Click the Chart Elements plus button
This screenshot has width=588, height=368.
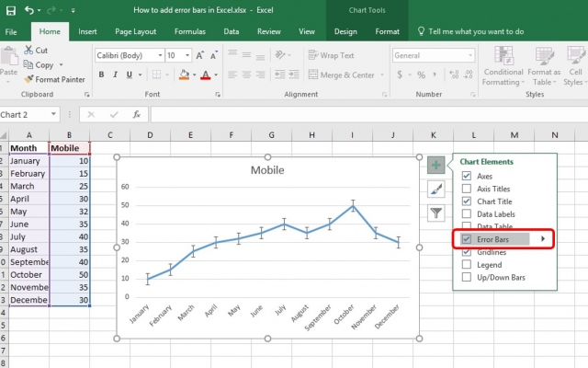435,165
